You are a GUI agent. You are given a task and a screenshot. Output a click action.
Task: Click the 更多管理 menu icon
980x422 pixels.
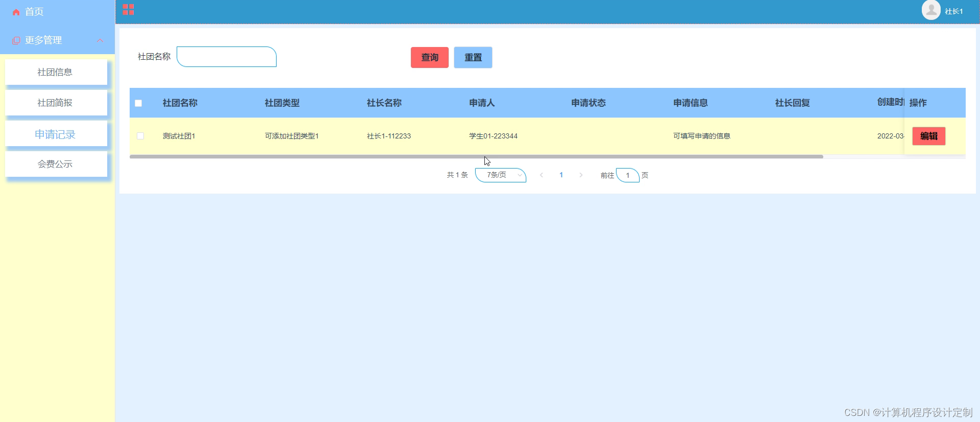coord(16,40)
